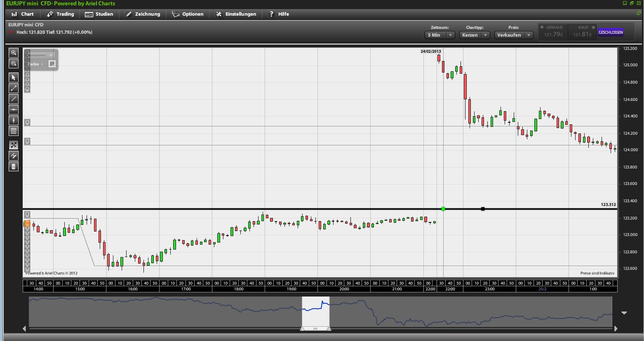
Task: Click the VERKAUF 121.795 sell button
Action: (x=553, y=32)
